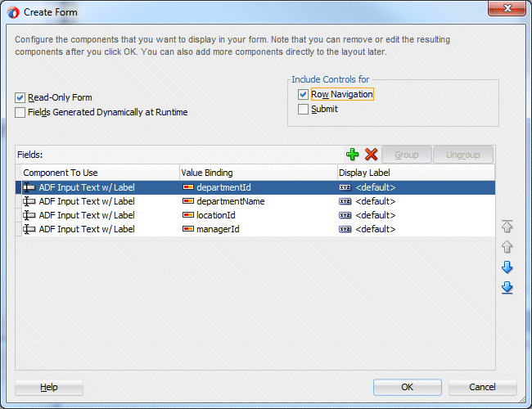
Task: Click the binding icon beside managerId
Action: [x=188, y=229]
